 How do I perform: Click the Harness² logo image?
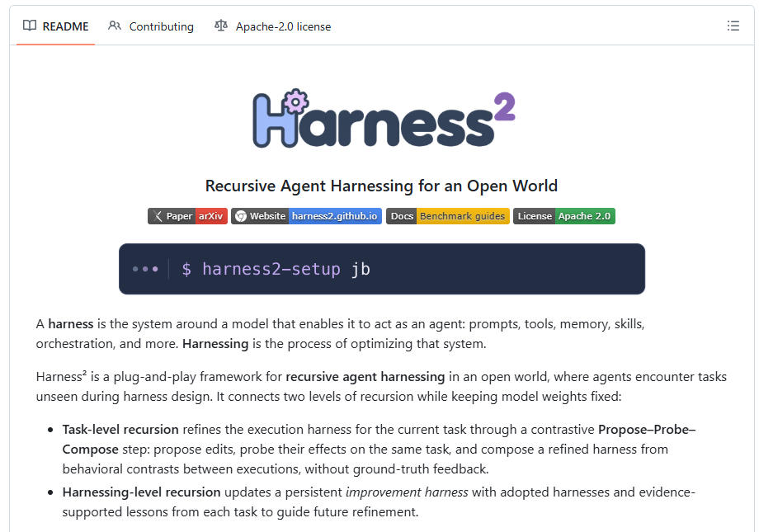click(384, 118)
